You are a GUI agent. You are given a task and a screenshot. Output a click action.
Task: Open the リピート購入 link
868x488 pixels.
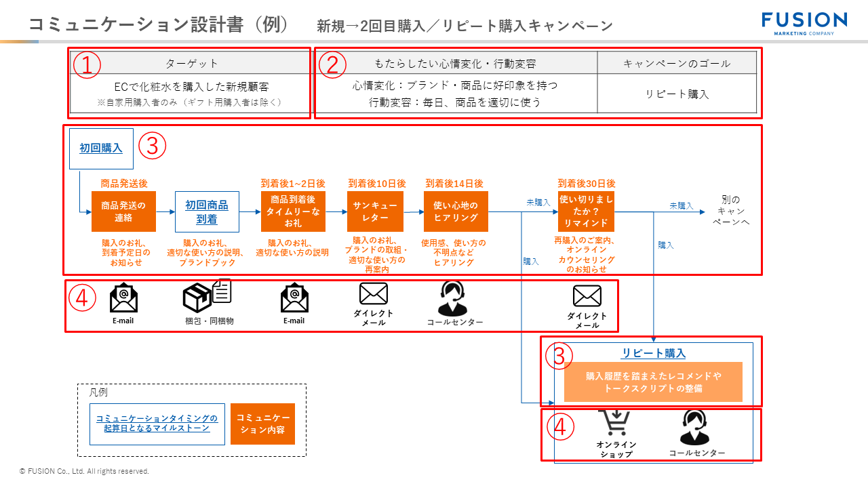click(653, 352)
